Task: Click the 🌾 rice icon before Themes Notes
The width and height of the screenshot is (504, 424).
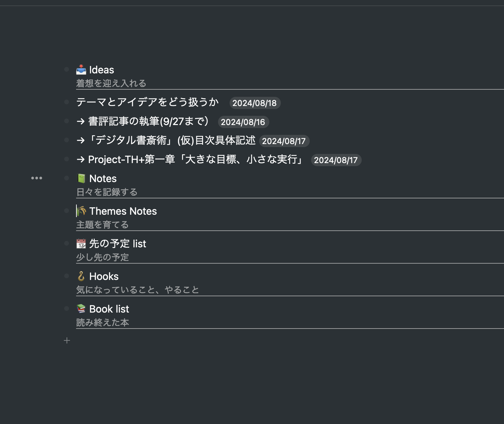Action: pyautogui.click(x=82, y=211)
